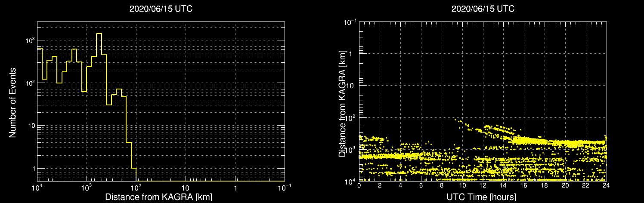Screen dimensions: 644x203
Task: Click the 10^4 tick label on the histogram x-axis
Action: coord(37,188)
